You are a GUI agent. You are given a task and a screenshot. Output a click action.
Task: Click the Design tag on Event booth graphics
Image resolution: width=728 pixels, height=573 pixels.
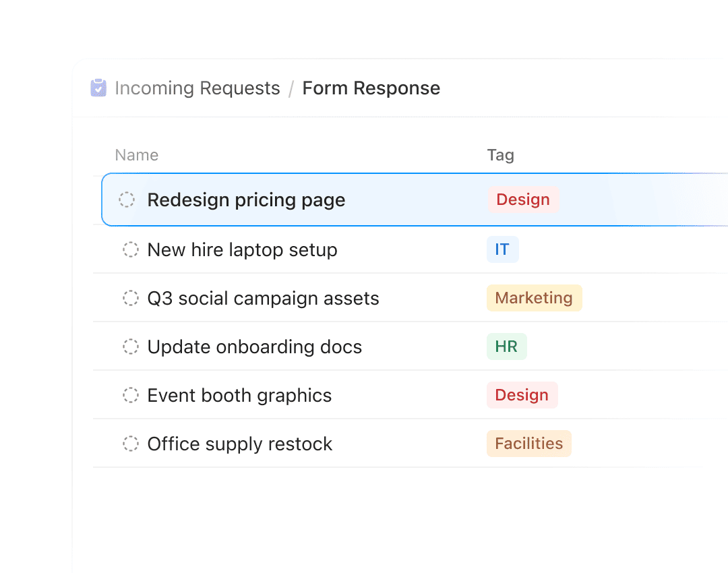coord(522,395)
